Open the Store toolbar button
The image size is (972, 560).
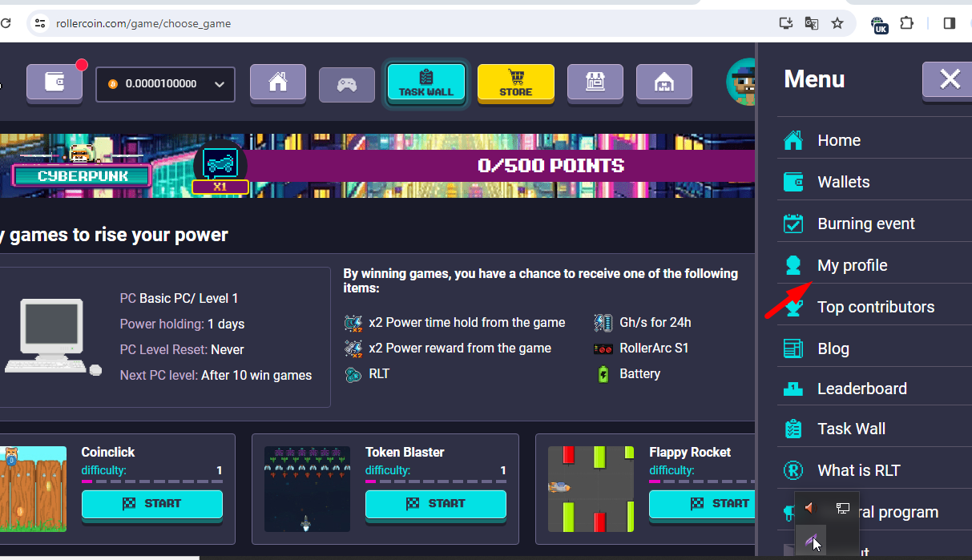coord(516,83)
